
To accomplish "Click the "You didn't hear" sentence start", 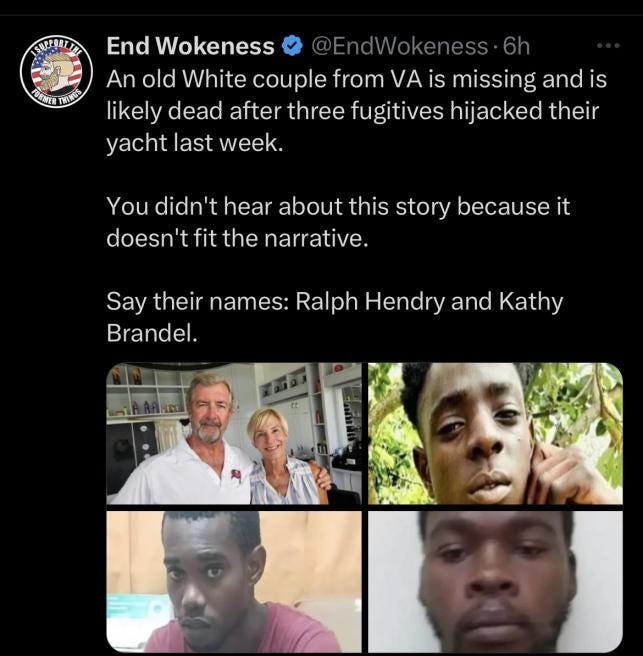I will pyautogui.click(x=189, y=206).
